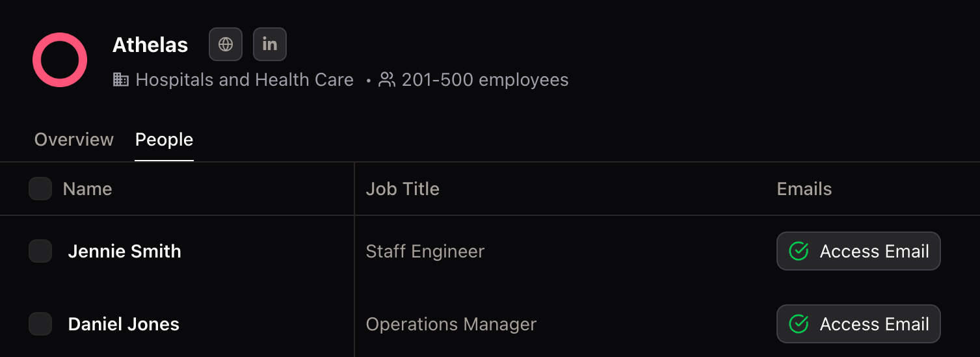980x357 pixels.
Task: Toggle the select-all checkbox beside Name
Action: pos(40,189)
